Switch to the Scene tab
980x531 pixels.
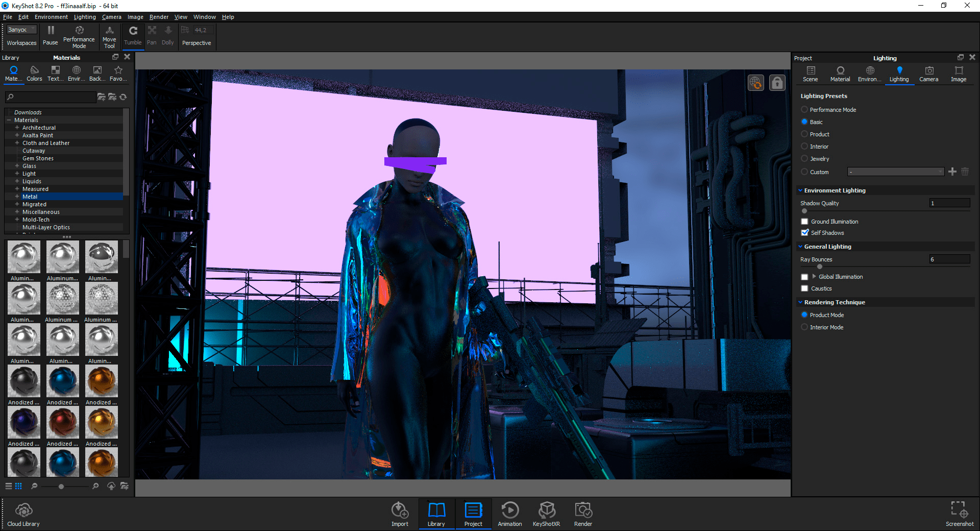pos(811,74)
